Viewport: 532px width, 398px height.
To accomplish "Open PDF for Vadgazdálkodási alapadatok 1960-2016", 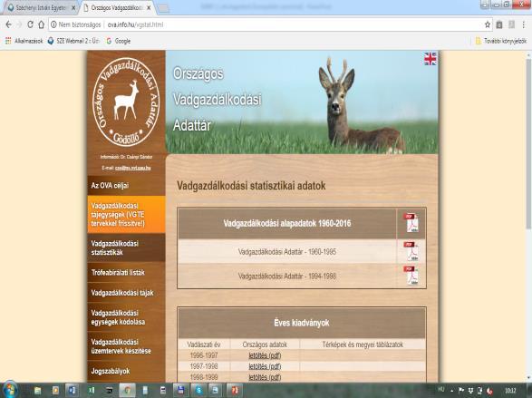I will pos(411,223).
